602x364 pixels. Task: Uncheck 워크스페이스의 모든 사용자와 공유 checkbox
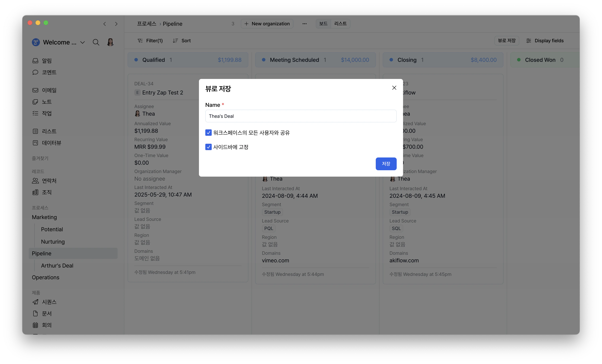[208, 133]
